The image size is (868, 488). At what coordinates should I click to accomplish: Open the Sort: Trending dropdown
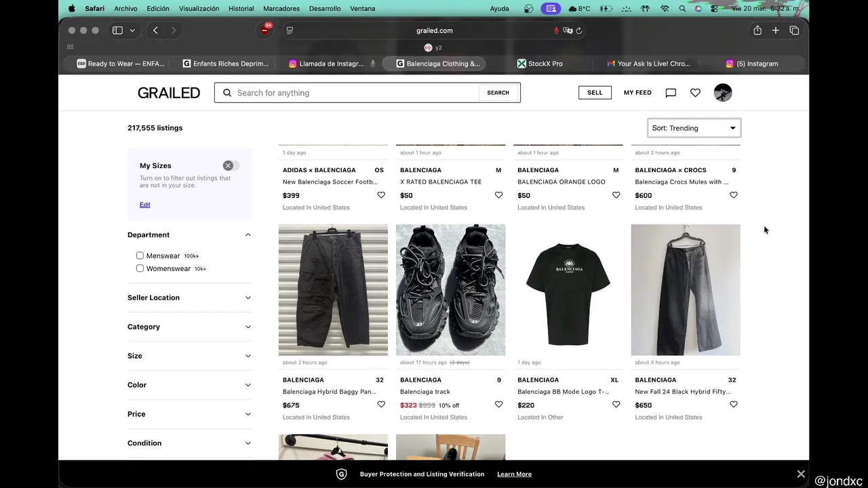[694, 128]
